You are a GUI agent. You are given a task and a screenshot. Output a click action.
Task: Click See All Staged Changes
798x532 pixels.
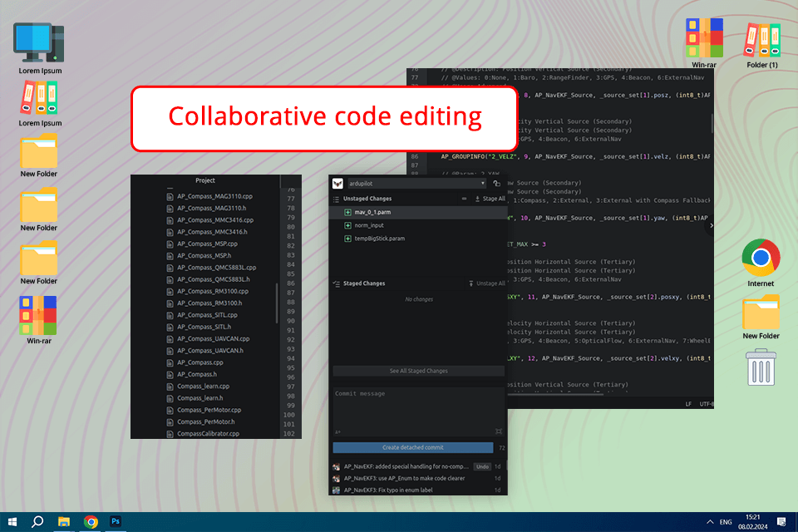tap(418, 371)
